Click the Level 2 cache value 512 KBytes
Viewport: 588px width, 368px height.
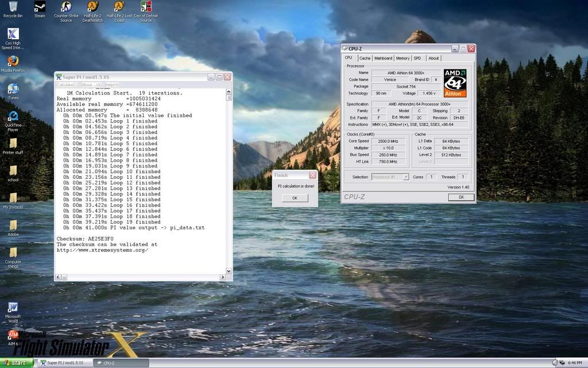click(451, 155)
